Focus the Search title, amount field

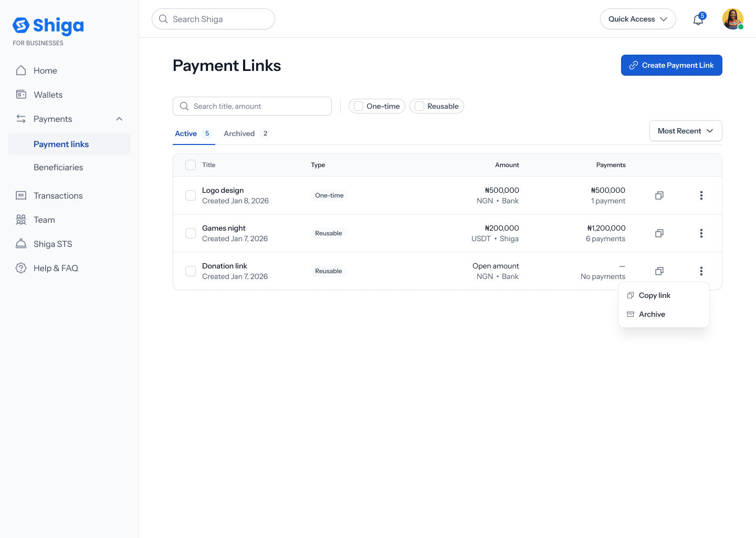[252, 106]
